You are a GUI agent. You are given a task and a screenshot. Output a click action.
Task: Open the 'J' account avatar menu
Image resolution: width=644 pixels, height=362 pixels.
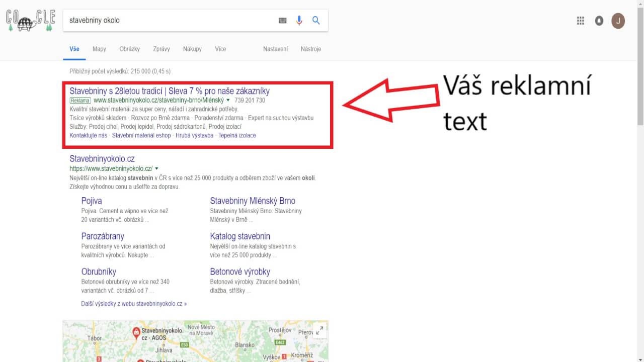[618, 21]
